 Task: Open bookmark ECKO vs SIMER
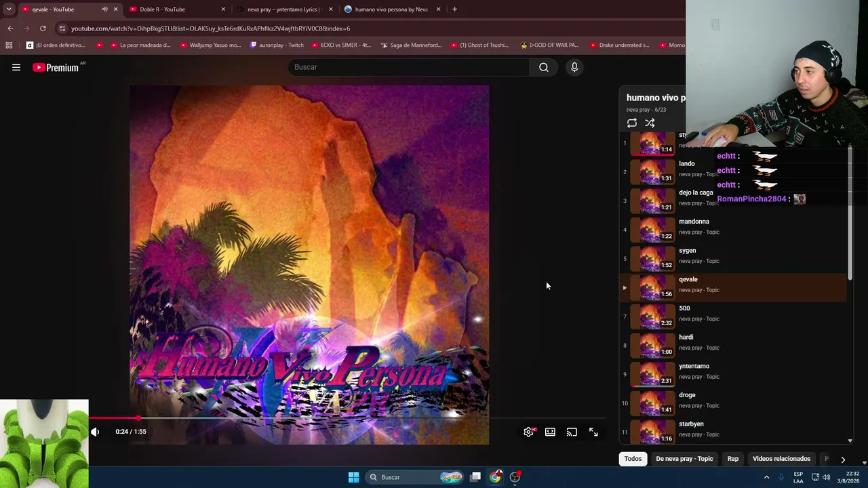(x=340, y=45)
